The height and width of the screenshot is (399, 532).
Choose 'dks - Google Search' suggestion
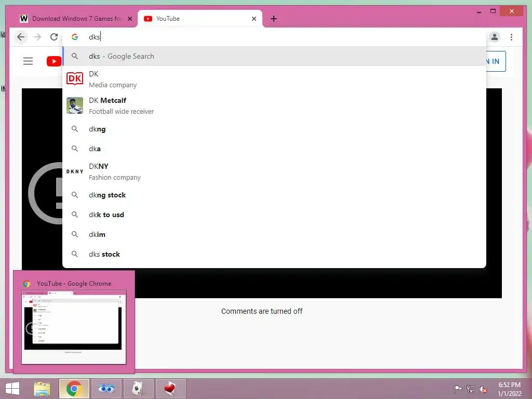pyautogui.click(x=274, y=56)
